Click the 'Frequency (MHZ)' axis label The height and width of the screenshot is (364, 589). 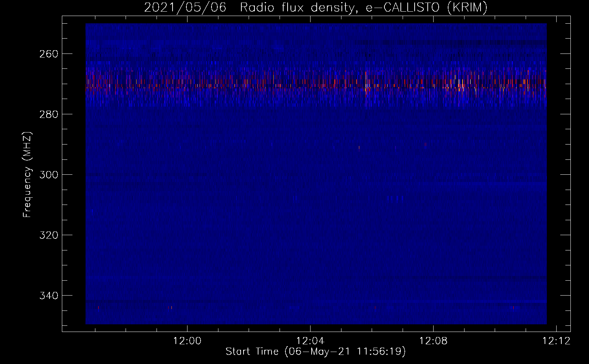[27, 174]
